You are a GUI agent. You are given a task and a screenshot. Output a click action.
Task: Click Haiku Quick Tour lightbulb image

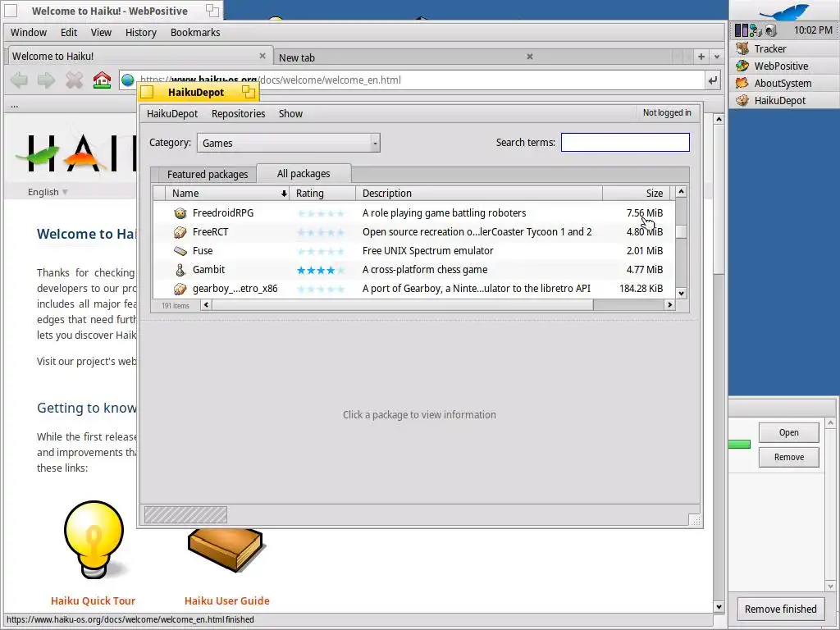coord(94,540)
